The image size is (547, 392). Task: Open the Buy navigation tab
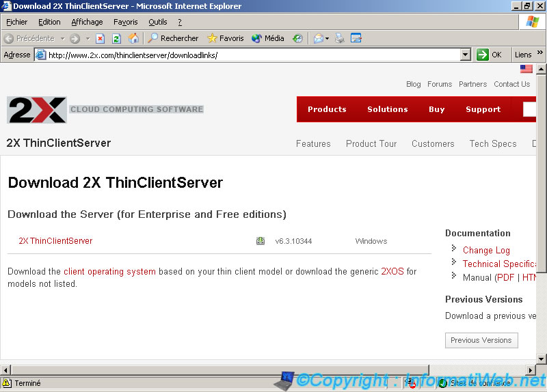436,109
